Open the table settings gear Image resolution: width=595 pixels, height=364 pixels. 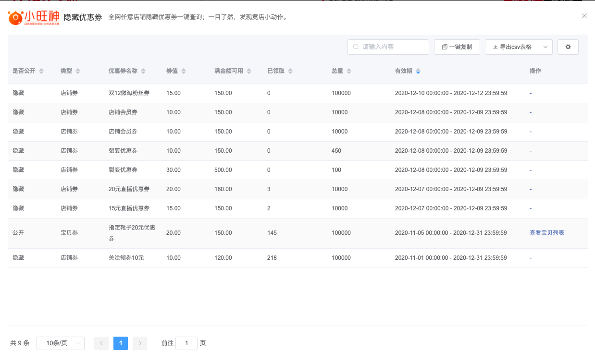click(568, 47)
